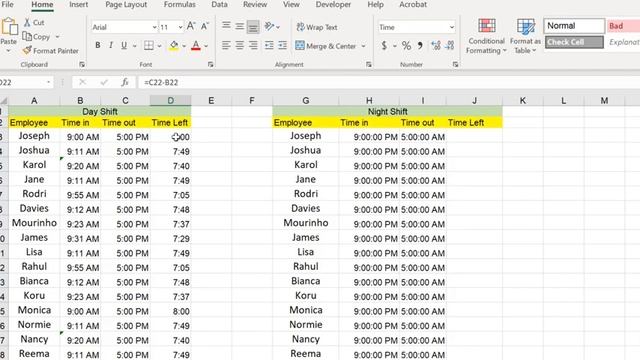
Task: Click the formula bar =C22-B22
Action: [x=388, y=82]
